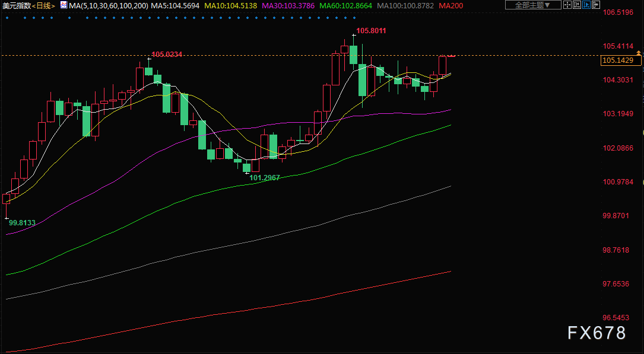Click the green MA60:102.8664 legend
This screenshot has width=644, height=354.
point(346,5)
